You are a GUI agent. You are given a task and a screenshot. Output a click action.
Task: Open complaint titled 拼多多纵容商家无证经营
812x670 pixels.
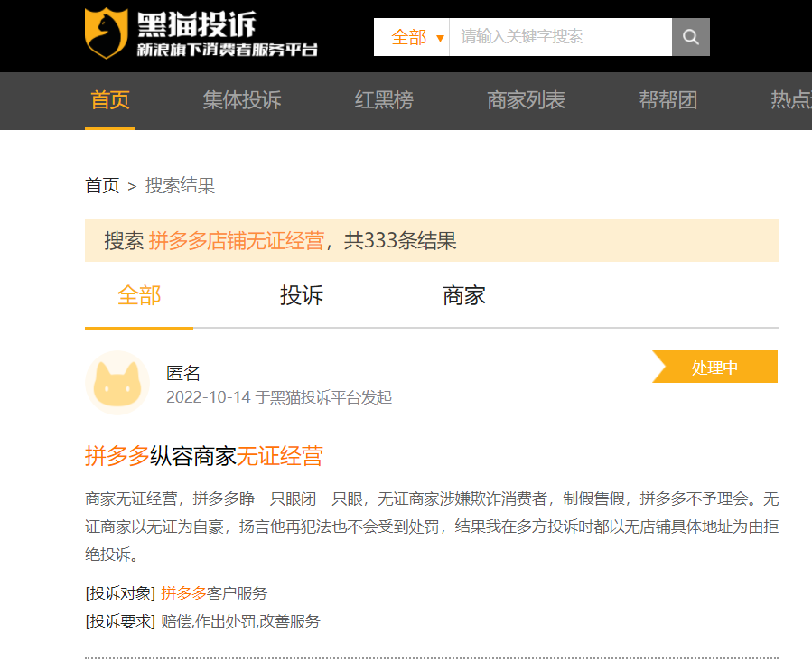tap(204, 456)
